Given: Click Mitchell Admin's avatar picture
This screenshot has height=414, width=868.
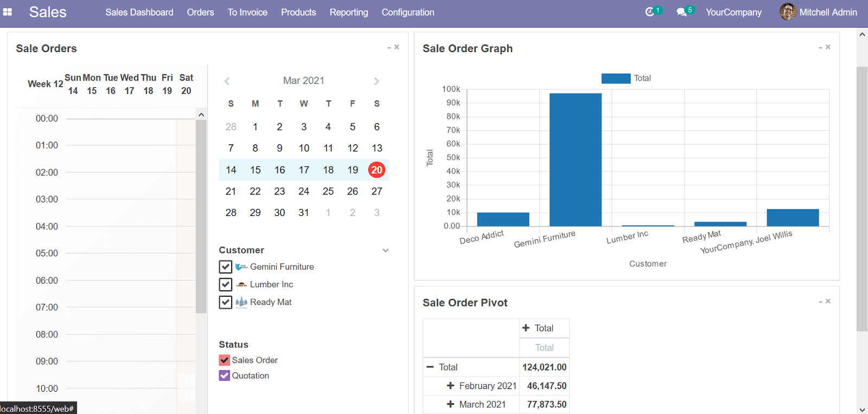Looking at the screenshot, I should point(788,12).
